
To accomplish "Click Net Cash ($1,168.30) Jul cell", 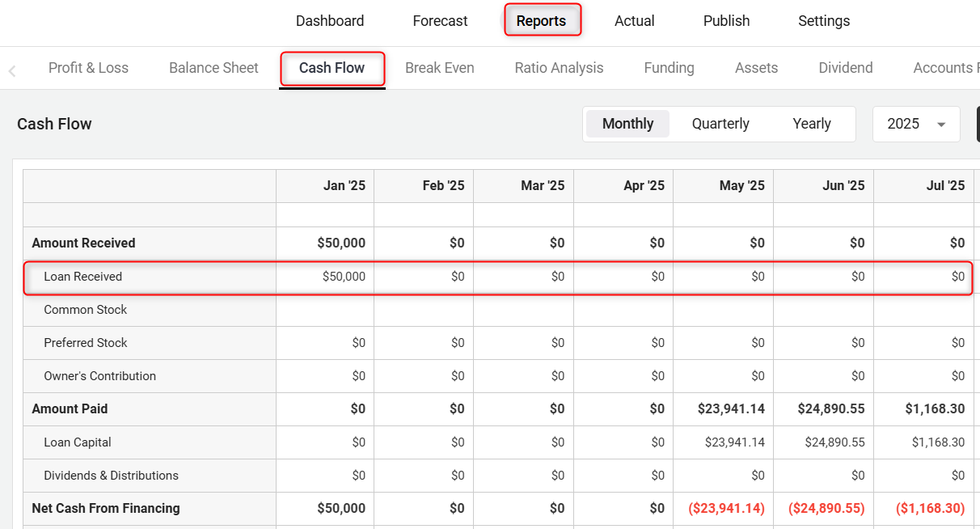I will (924, 509).
